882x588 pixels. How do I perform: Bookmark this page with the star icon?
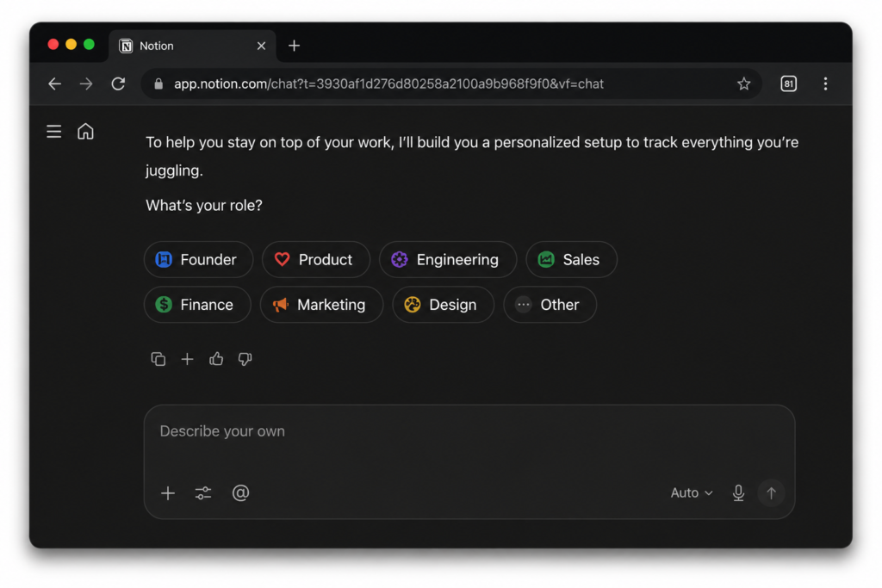point(743,84)
